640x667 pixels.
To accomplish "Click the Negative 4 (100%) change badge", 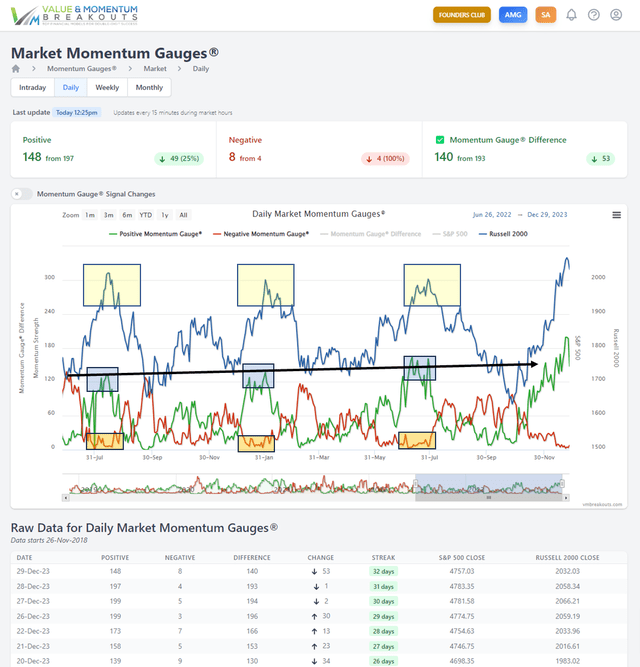I will pos(385,159).
